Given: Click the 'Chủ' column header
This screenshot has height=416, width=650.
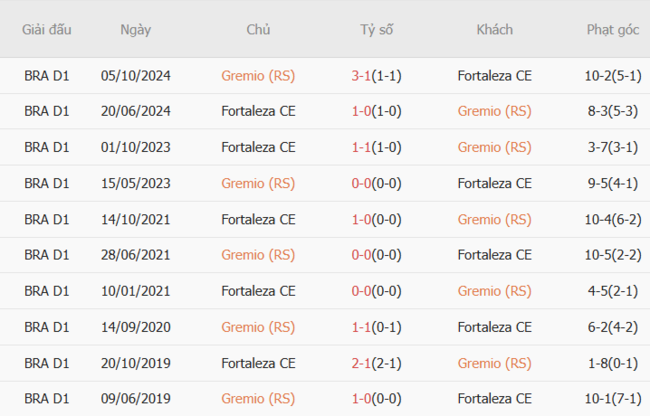Looking at the screenshot, I should (258, 29).
